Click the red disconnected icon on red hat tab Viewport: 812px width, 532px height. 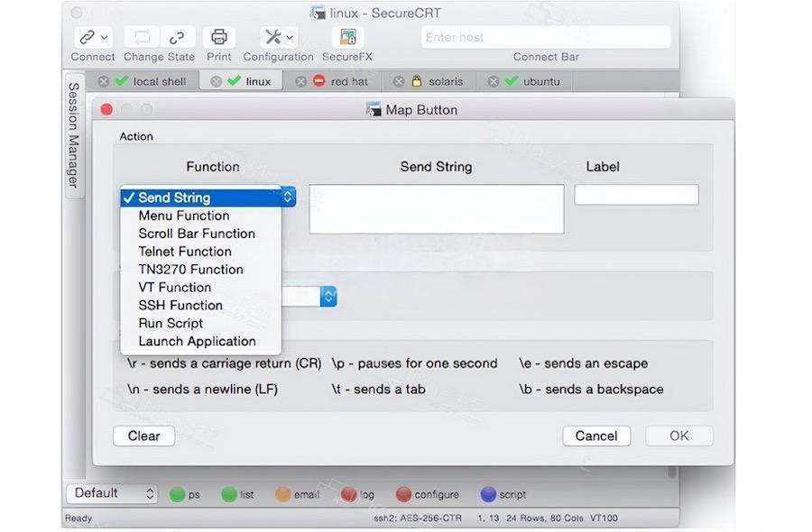point(319,80)
